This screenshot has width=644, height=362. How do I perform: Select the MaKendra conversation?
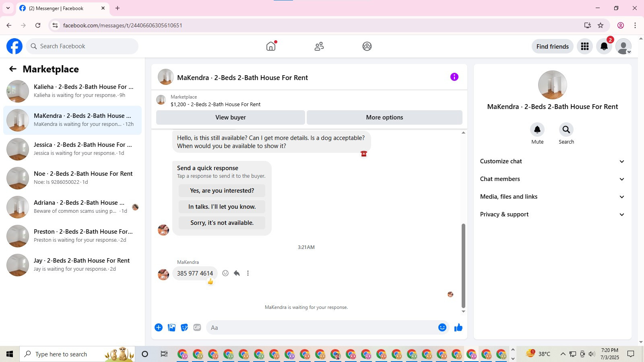coord(72,120)
